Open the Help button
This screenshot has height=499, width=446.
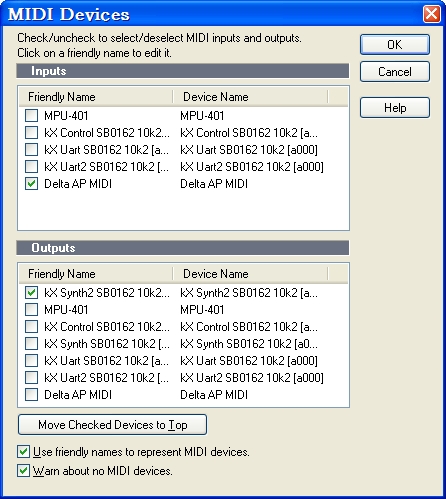click(395, 108)
